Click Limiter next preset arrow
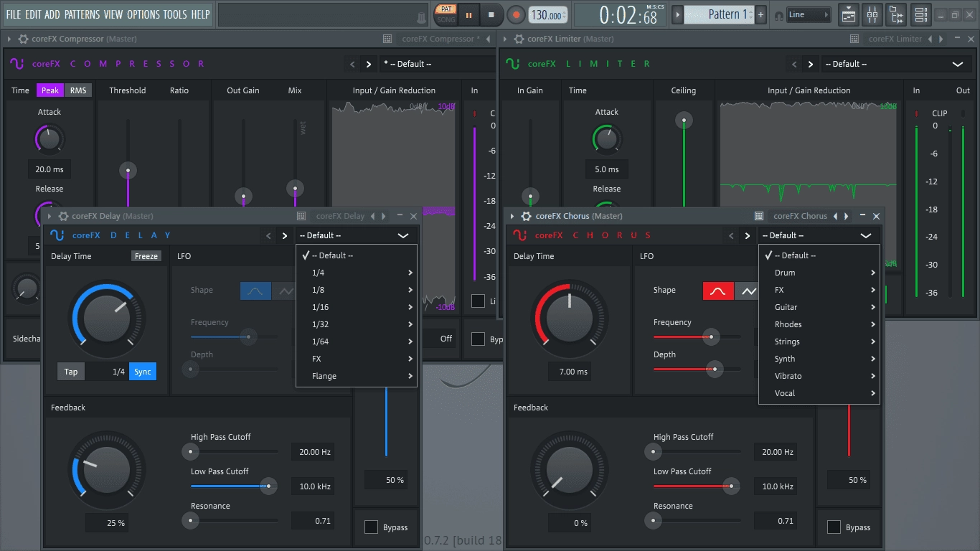 point(811,64)
